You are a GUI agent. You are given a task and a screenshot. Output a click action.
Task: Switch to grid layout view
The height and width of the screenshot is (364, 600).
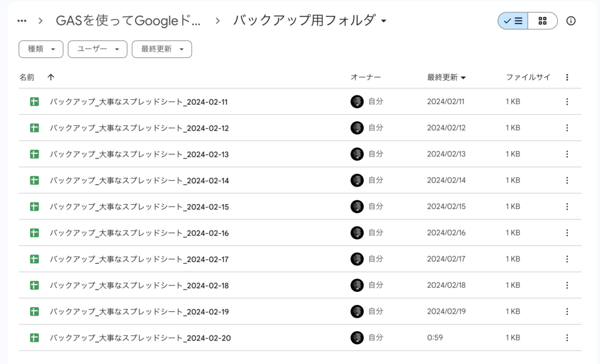[543, 21]
